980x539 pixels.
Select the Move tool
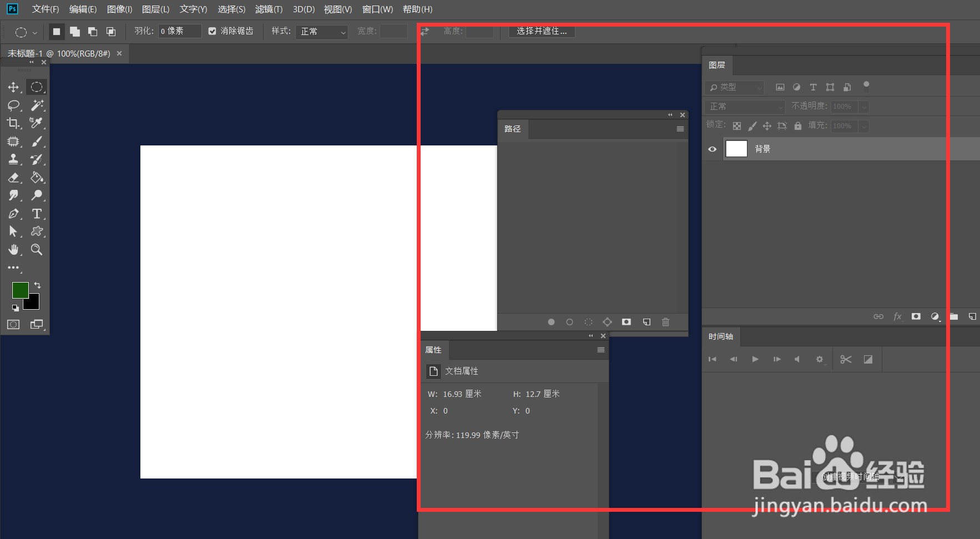[13, 87]
